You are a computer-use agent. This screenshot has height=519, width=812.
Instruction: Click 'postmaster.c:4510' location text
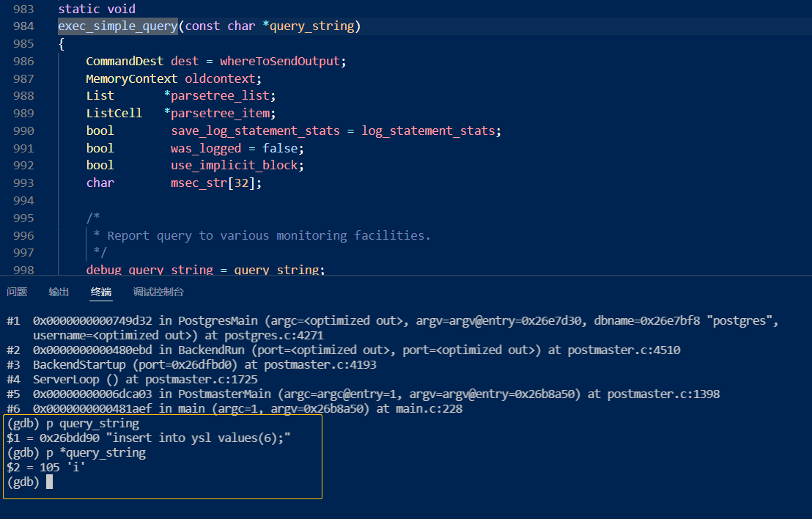coord(624,350)
